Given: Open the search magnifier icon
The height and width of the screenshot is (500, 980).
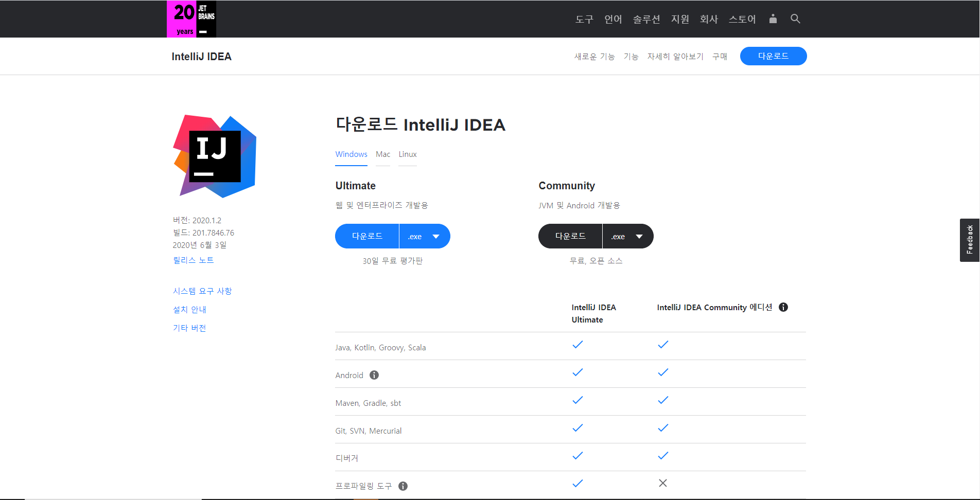Looking at the screenshot, I should pos(795,19).
